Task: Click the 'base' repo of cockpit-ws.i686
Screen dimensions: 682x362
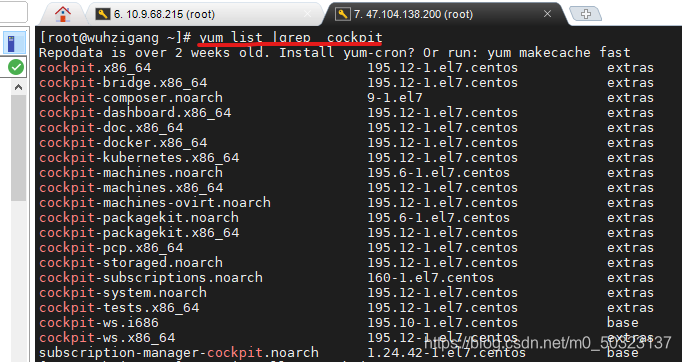Action: pyautogui.click(x=623, y=323)
